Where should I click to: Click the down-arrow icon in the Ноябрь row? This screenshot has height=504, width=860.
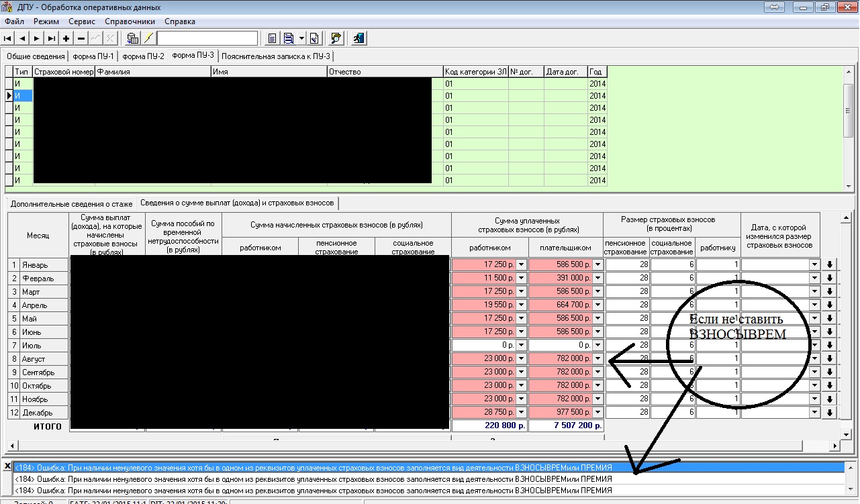pyautogui.click(x=830, y=399)
